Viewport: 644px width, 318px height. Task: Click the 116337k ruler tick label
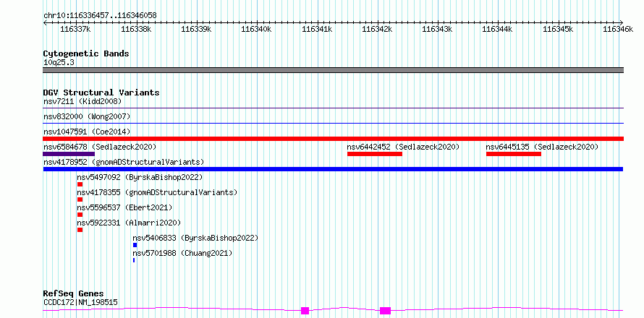pyautogui.click(x=75, y=29)
